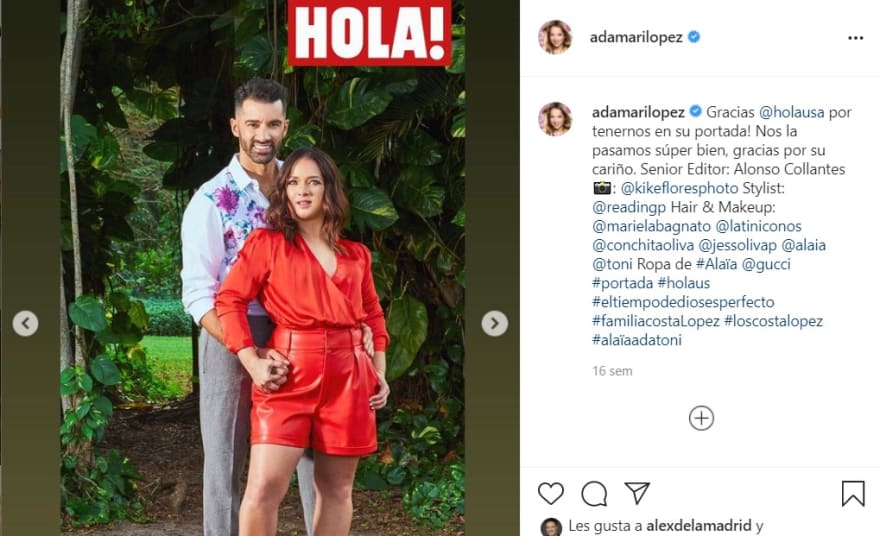Save the post with the bookmark icon
Screen dimensions: 880x536
(x=852, y=493)
